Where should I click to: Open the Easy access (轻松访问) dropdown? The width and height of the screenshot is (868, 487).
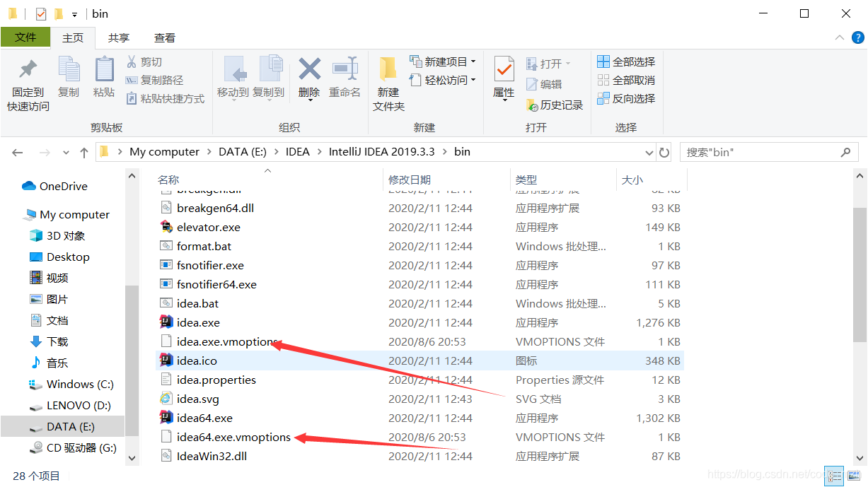coord(442,80)
